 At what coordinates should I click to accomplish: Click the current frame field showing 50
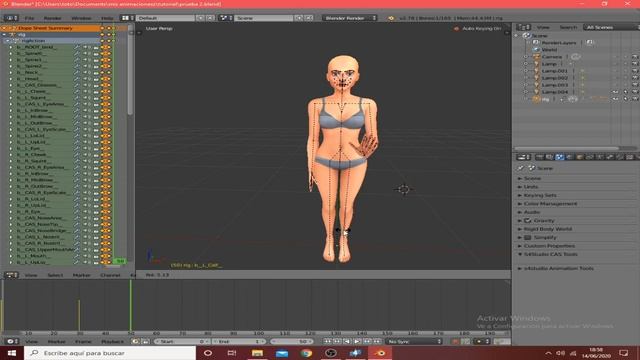tap(291, 342)
